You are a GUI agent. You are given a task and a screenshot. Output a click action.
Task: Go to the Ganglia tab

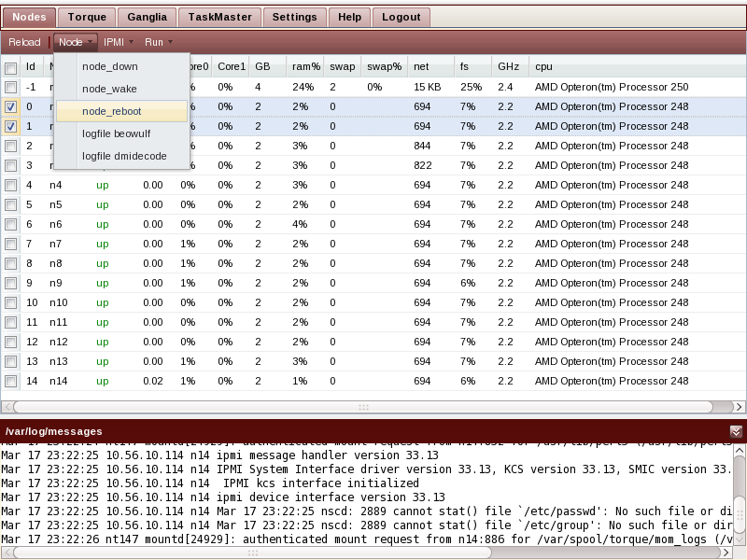[x=147, y=17]
